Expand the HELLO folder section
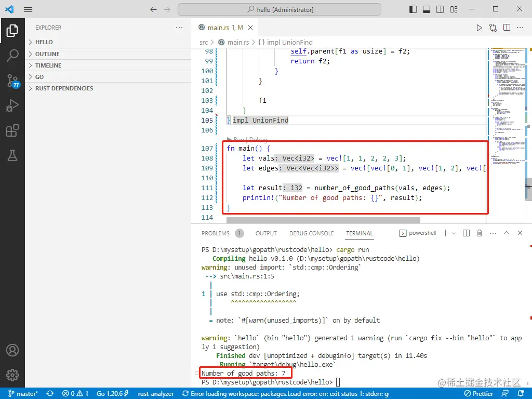The image size is (532, 399). [108, 42]
